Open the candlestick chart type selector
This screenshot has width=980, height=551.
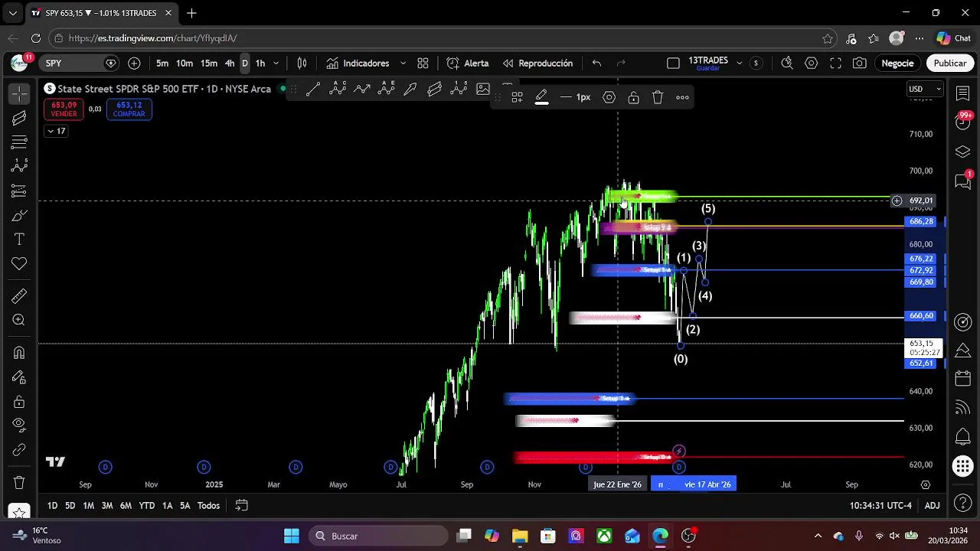click(302, 64)
